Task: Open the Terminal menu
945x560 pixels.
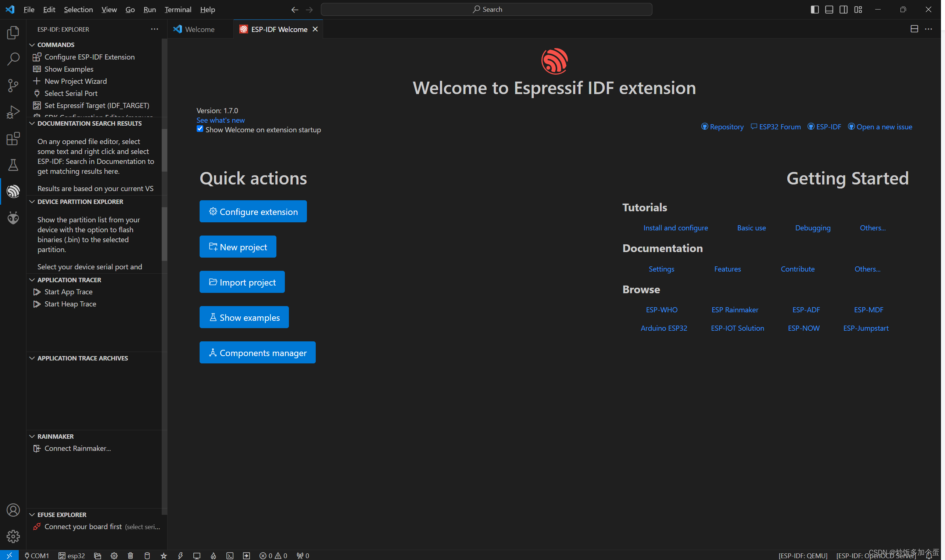Action: click(178, 10)
